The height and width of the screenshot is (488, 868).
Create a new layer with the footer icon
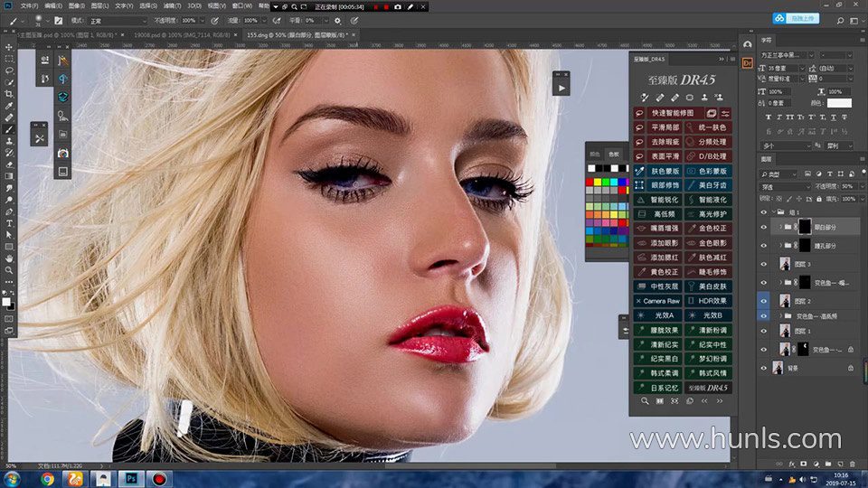click(840, 464)
